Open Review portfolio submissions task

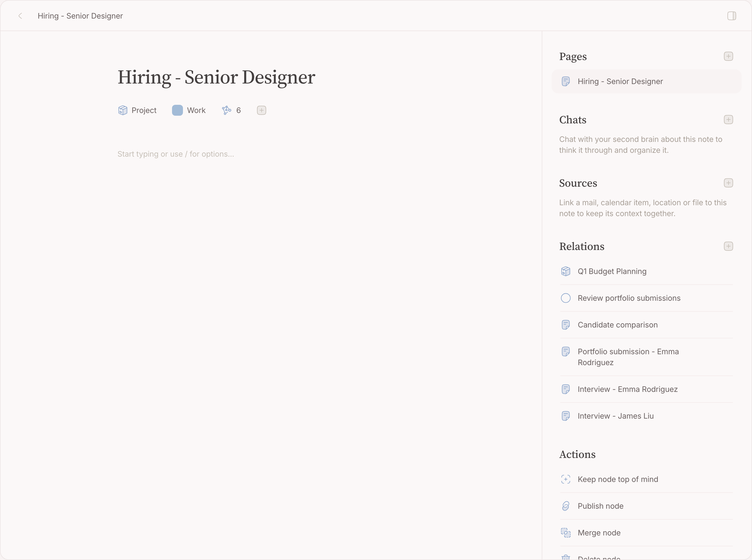(629, 298)
